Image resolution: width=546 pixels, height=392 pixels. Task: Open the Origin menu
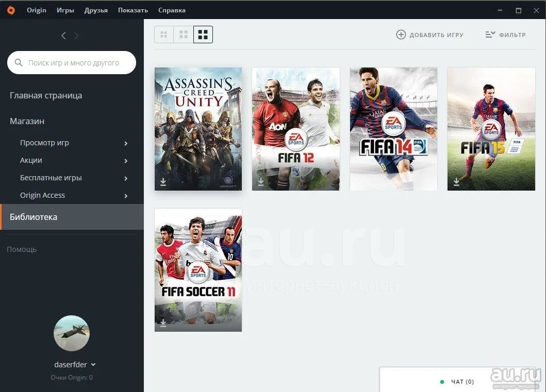36,10
